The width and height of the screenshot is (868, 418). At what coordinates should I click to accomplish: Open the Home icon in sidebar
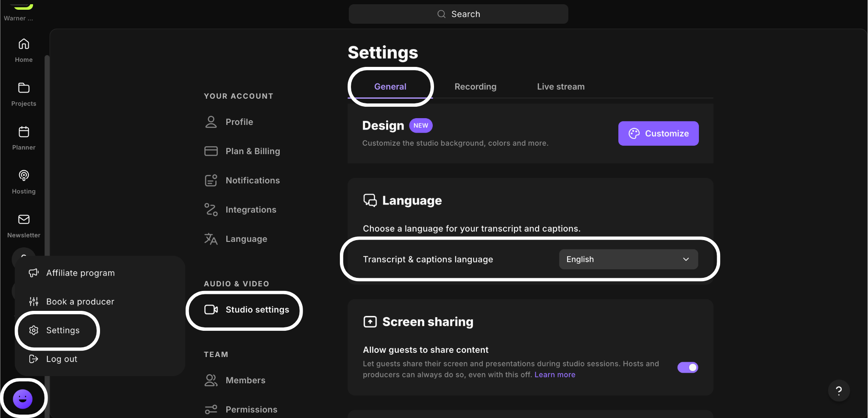24,44
